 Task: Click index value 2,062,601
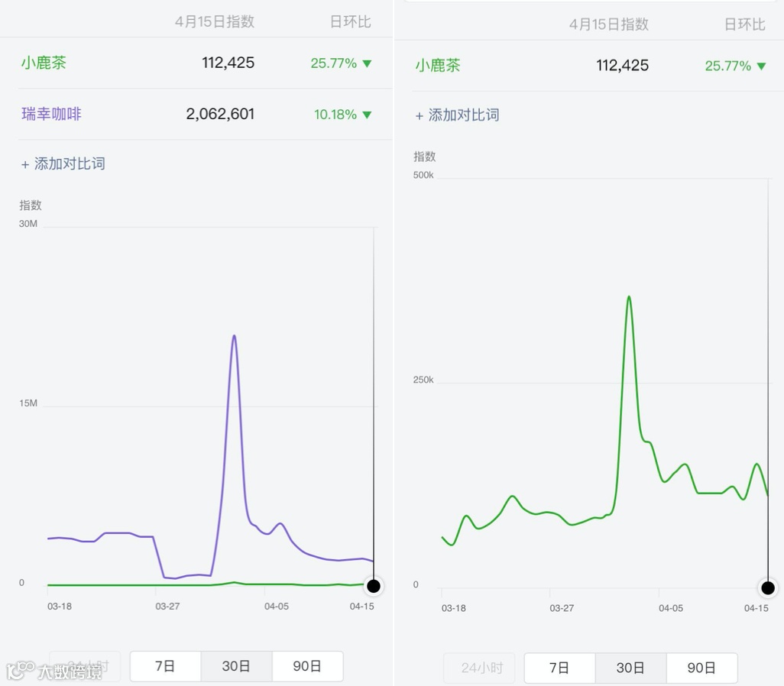coord(220,114)
